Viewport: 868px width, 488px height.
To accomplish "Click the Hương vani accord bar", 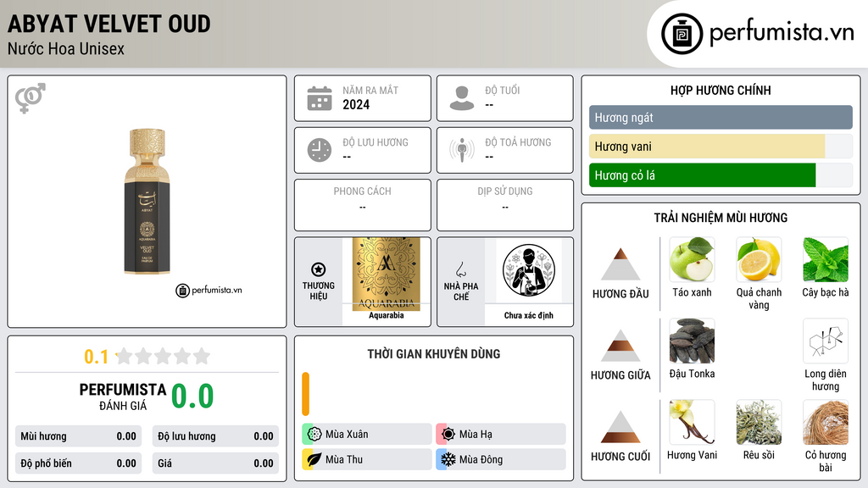I will click(721, 146).
